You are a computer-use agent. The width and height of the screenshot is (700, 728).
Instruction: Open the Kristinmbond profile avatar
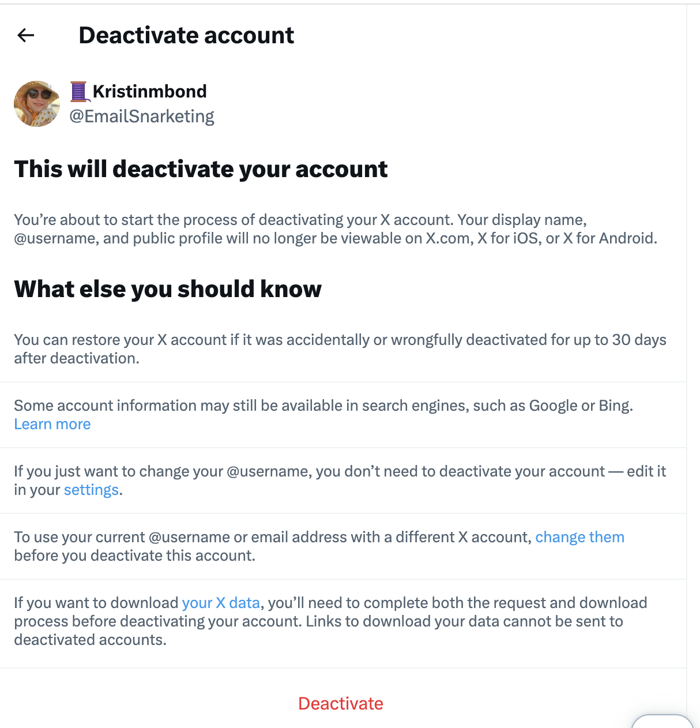(37, 104)
